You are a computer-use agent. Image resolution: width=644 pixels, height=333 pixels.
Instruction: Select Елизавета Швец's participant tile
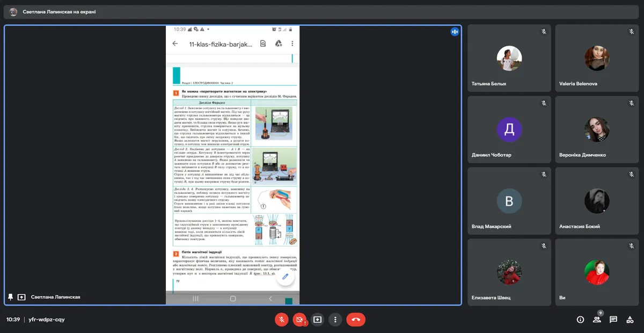tap(509, 272)
